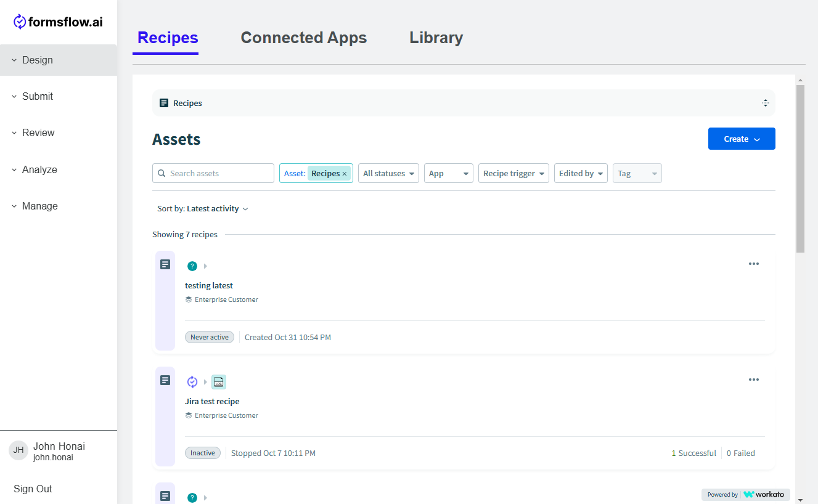Expand the Design sidebar section
This screenshot has width=818, height=504.
tap(59, 60)
